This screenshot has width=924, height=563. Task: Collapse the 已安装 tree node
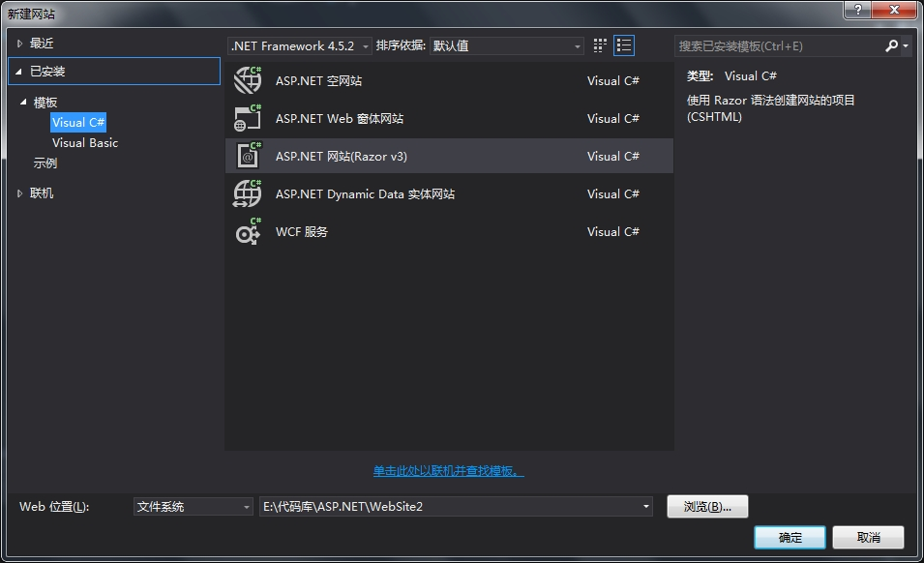(x=18, y=72)
